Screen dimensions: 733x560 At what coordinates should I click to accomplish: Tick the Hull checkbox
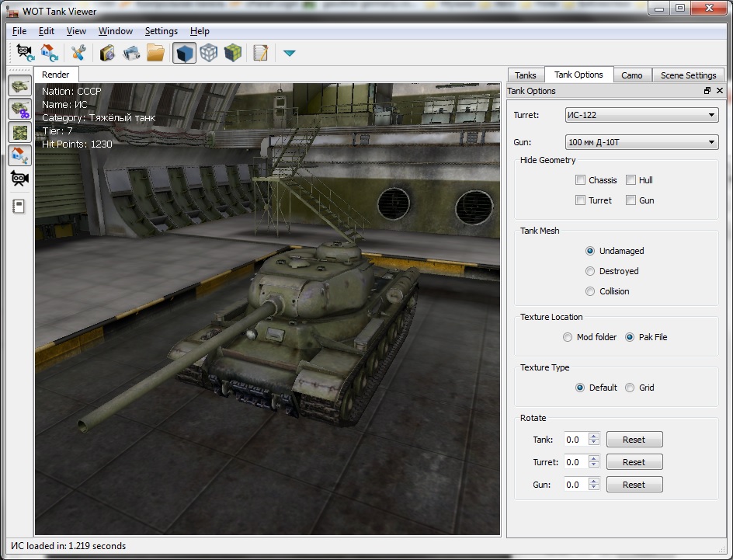(631, 180)
